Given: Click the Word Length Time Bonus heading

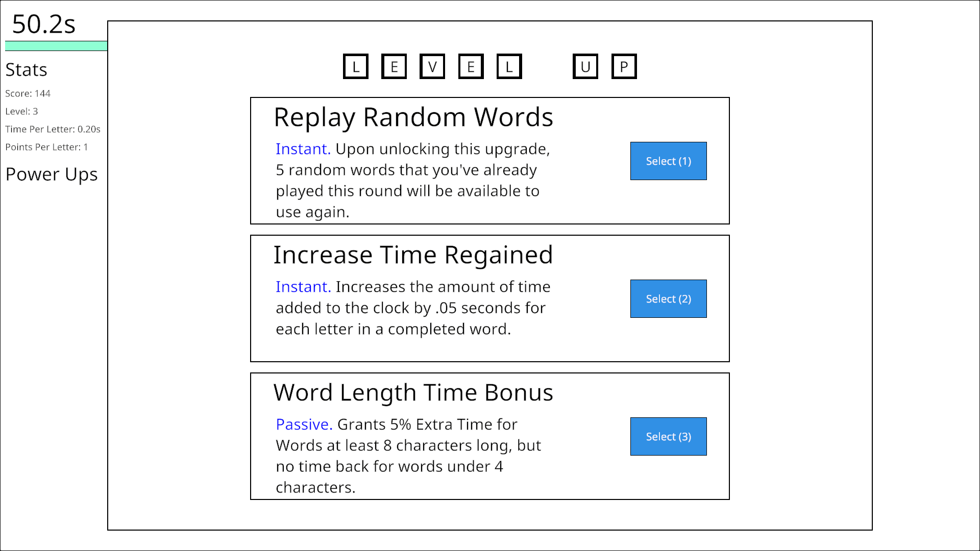Looking at the screenshot, I should click(413, 393).
